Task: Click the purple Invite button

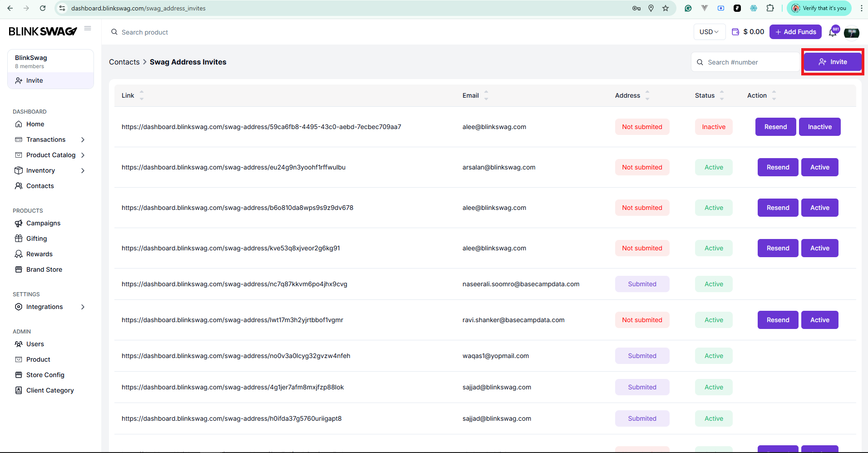Action: (x=833, y=62)
